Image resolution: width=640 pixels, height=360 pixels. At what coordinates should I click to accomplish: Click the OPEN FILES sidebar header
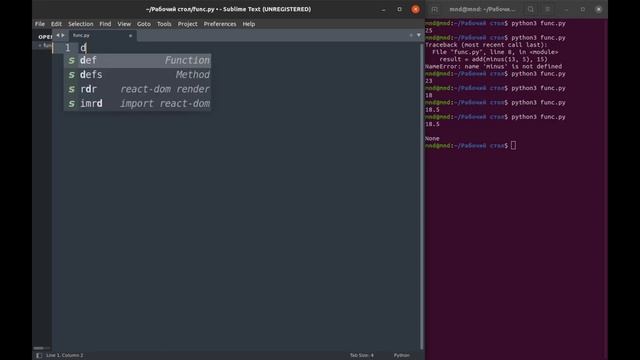coord(45,37)
